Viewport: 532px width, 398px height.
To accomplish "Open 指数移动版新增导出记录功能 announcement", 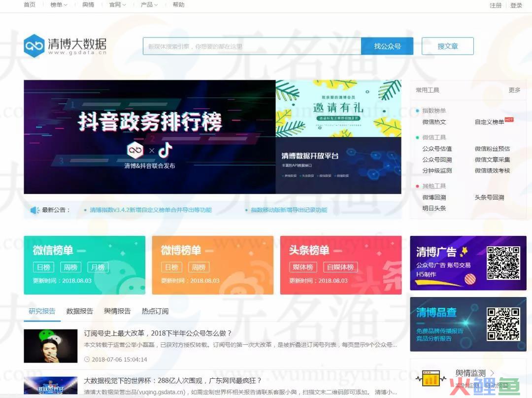I will (x=289, y=210).
